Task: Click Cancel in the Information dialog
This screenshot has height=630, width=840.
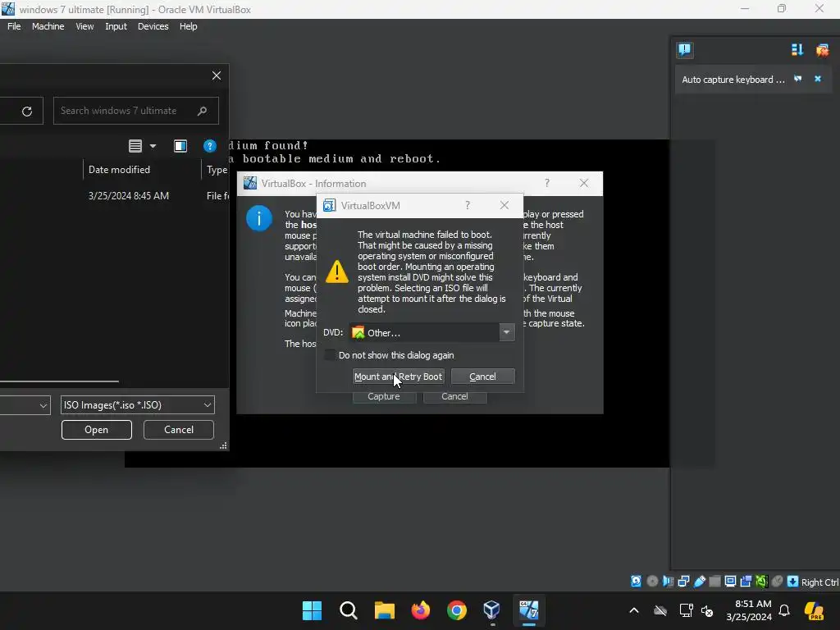Action: [x=454, y=397]
